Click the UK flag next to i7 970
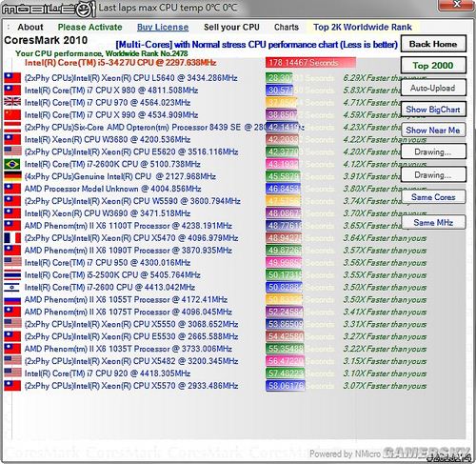476x464 pixels. point(12,103)
